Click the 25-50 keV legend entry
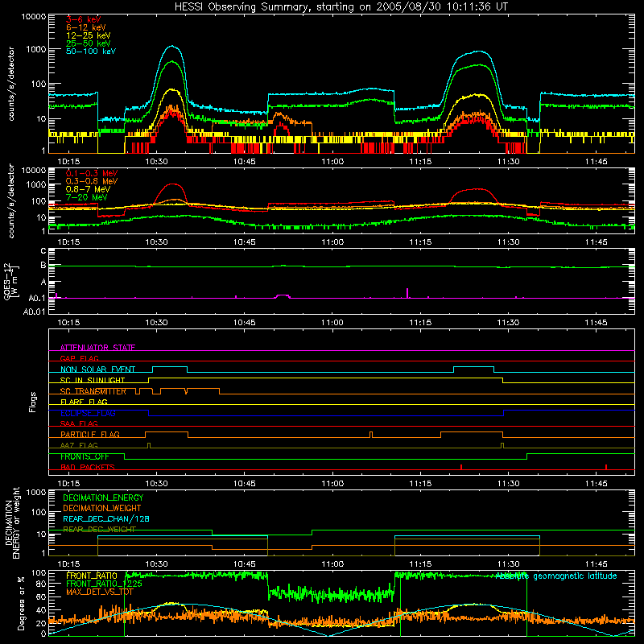This screenshot has width=644, height=644. coord(89,43)
